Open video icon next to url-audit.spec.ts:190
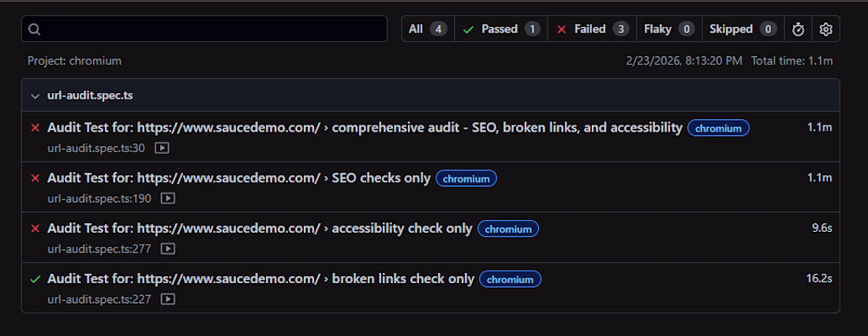The height and width of the screenshot is (336, 868). (168, 199)
